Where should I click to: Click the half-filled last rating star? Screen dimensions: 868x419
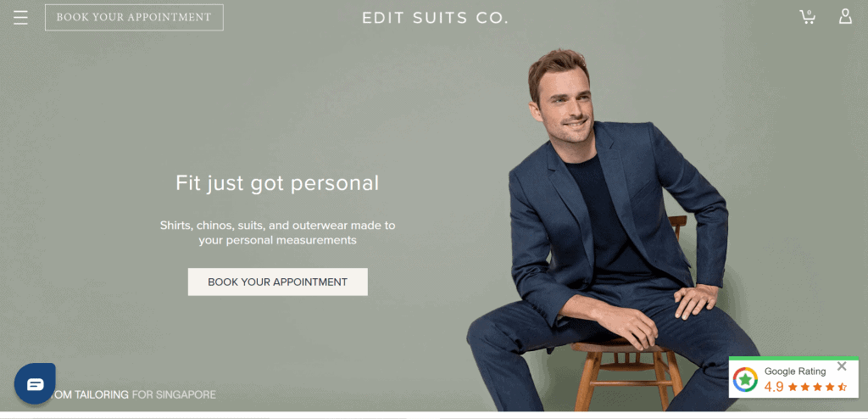pyautogui.click(x=843, y=387)
